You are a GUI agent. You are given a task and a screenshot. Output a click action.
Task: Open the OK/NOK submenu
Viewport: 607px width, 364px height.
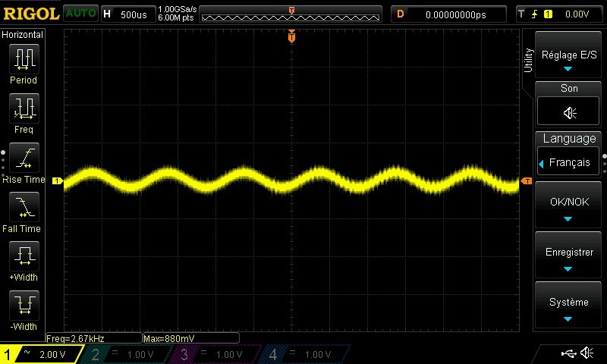[568, 205]
